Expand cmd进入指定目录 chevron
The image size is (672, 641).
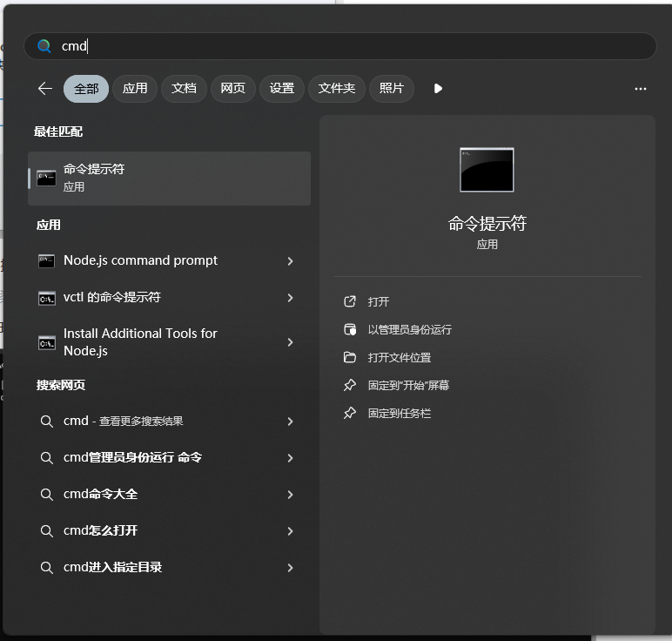pos(290,568)
